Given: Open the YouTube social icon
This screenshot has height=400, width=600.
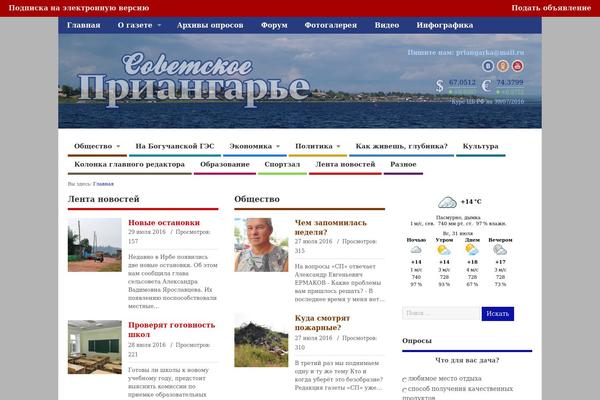Looking at the screenshot, I should [517, 66].
